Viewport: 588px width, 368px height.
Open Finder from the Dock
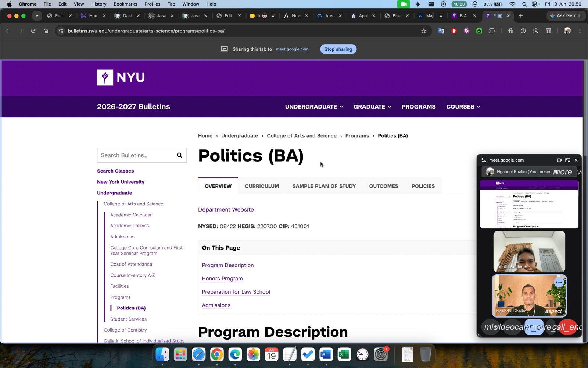coord(162,354)
